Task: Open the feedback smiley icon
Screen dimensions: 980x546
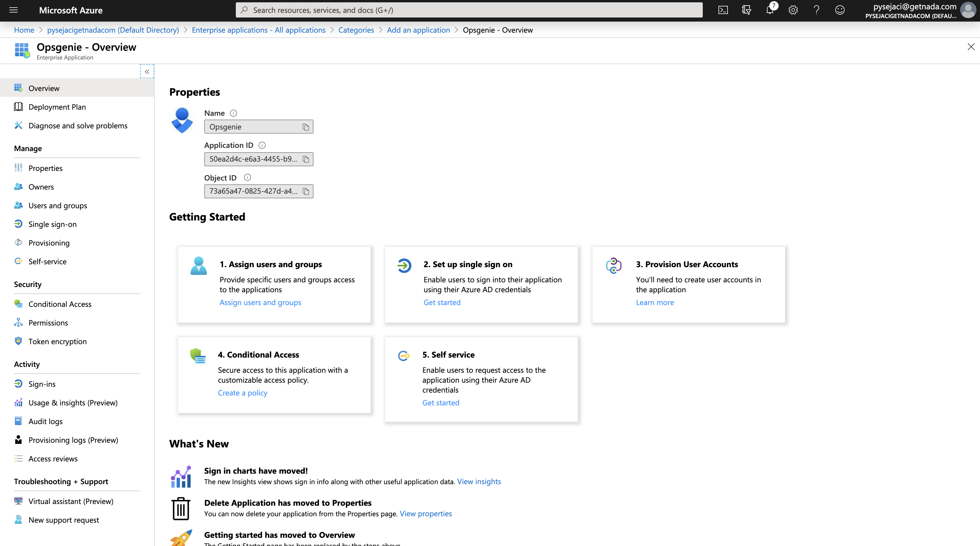Action: click(840, 10)
